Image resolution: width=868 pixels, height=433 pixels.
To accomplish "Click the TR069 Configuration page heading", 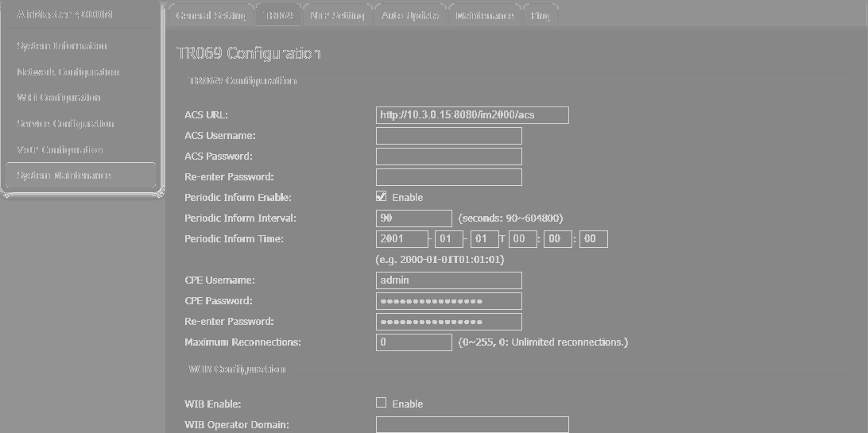I will pos(249,54).
